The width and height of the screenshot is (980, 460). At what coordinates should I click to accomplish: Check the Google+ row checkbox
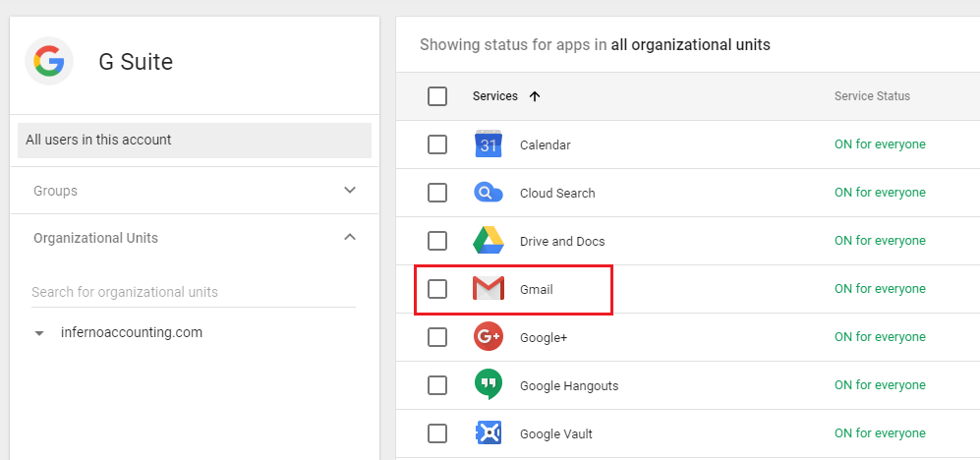(437, 337)
